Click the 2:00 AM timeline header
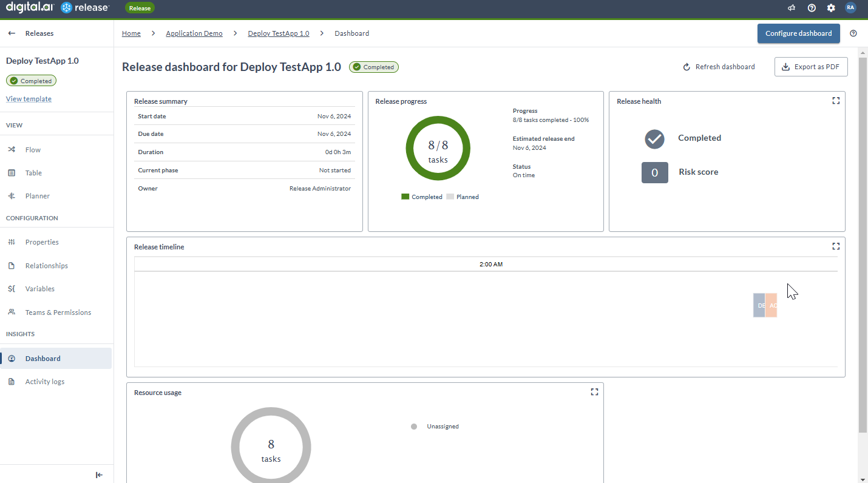 [x=490, y=265]
